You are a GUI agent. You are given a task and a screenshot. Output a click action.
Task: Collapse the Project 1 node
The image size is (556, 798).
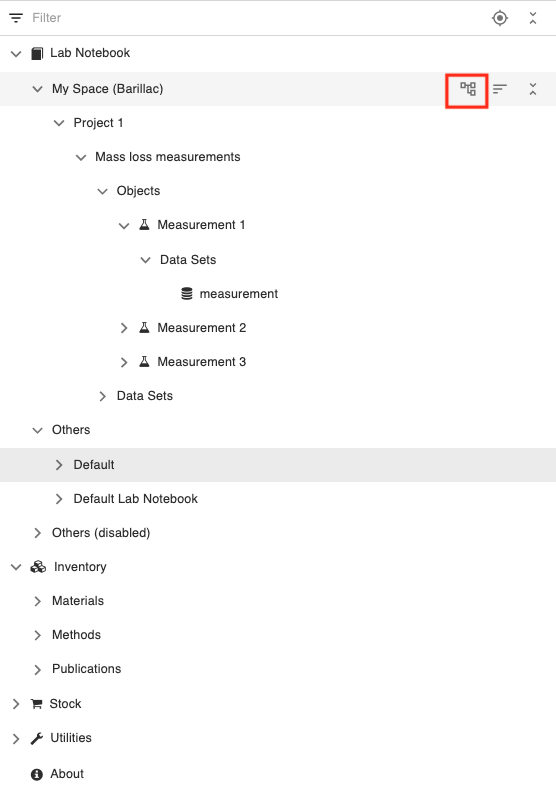[59, 123]
